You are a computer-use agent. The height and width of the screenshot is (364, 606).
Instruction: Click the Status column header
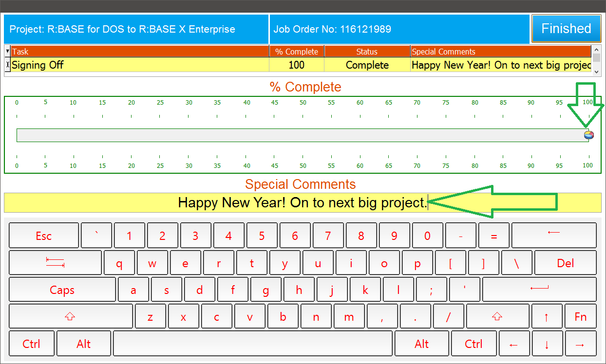(x=367, y=51)
